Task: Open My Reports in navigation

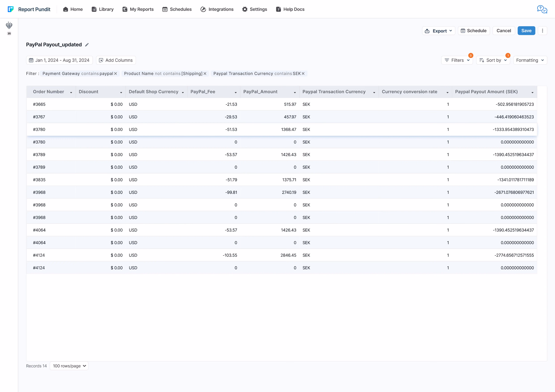Action: pyautogui.click(x=138, y=9)
